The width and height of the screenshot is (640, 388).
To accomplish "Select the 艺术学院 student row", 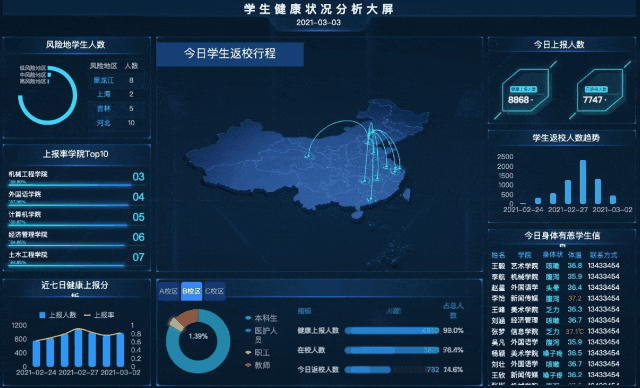I will click(556, 266).
